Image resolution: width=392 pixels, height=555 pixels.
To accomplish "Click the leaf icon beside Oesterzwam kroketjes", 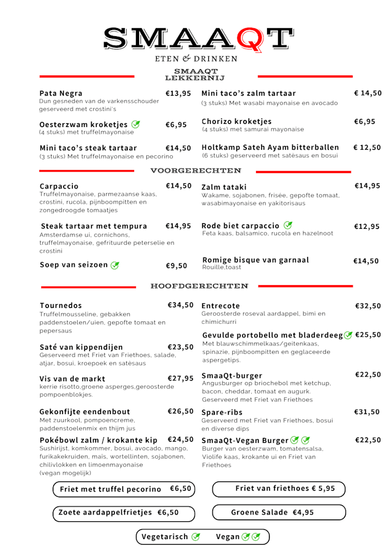I will (136, 124).
